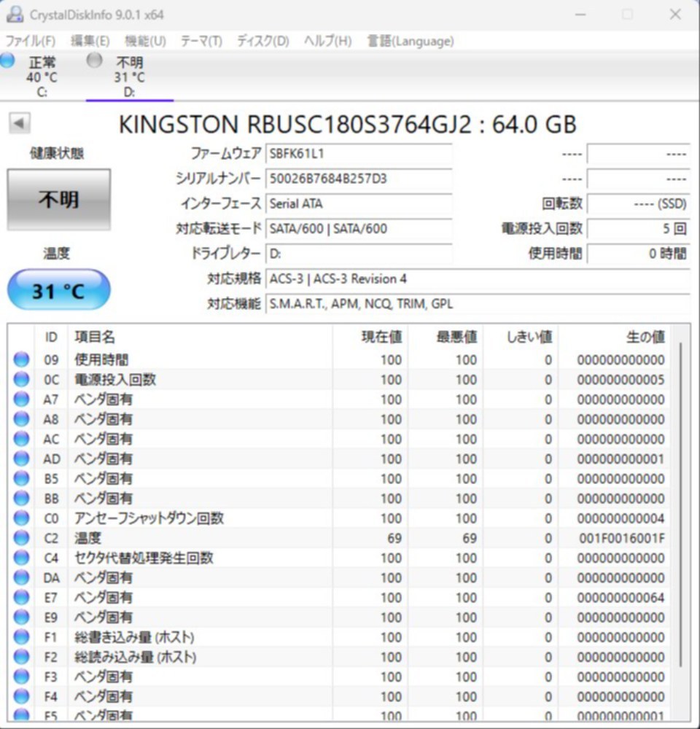Click the blue status circle for ID 09

click(21, 359)
